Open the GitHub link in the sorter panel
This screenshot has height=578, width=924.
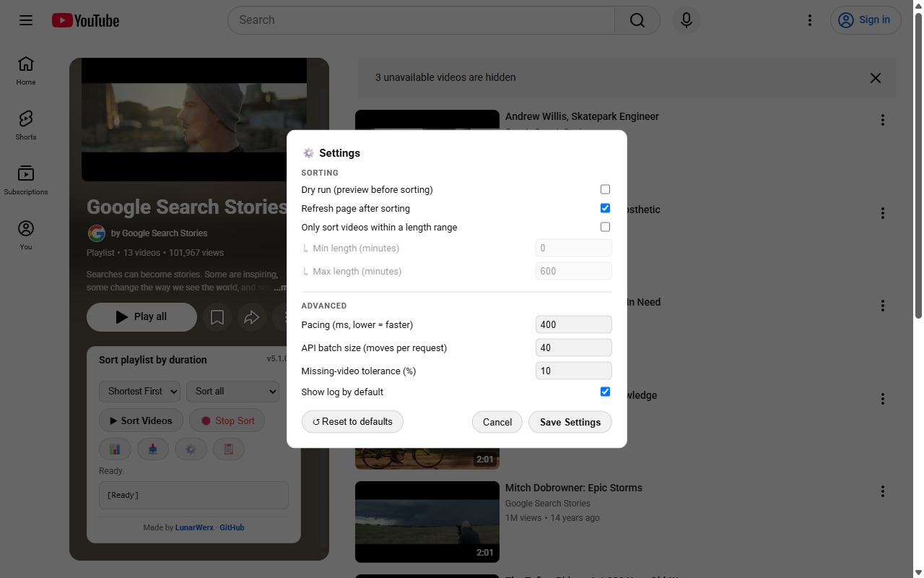tap(232, 527)
